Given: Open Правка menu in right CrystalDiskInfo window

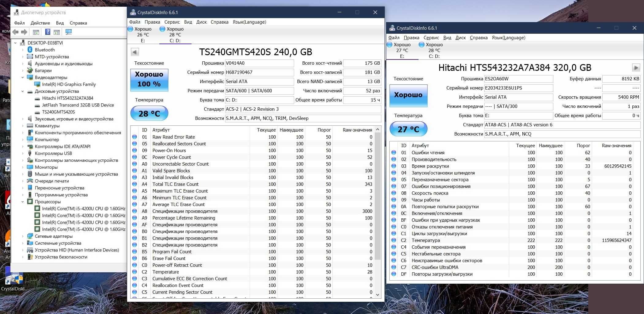Looking at the screenshot, I should [x=411, y=38].
